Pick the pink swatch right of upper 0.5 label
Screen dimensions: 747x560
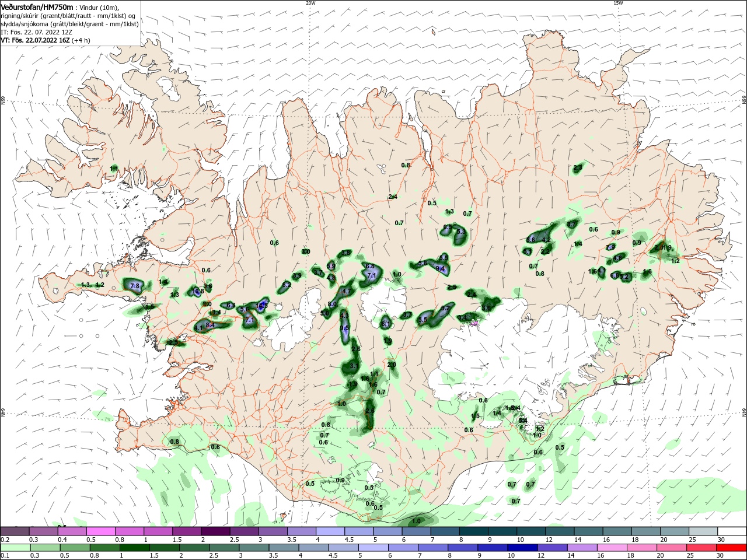(x=100, y=531)
